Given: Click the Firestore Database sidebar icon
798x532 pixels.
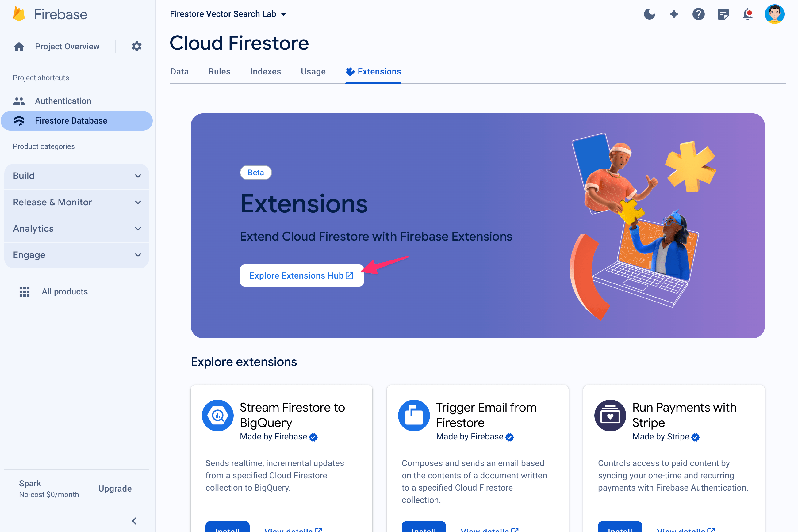Looking at the screenshot, I should 20,120.
